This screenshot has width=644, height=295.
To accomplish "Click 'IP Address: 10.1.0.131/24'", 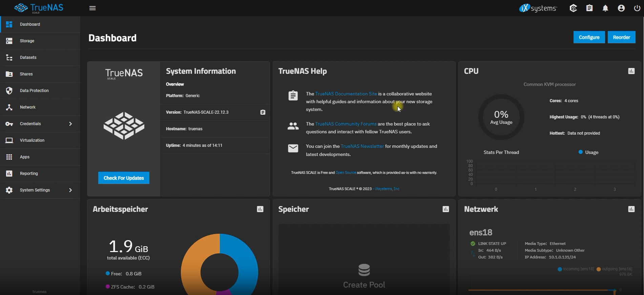I will (550, 257).
